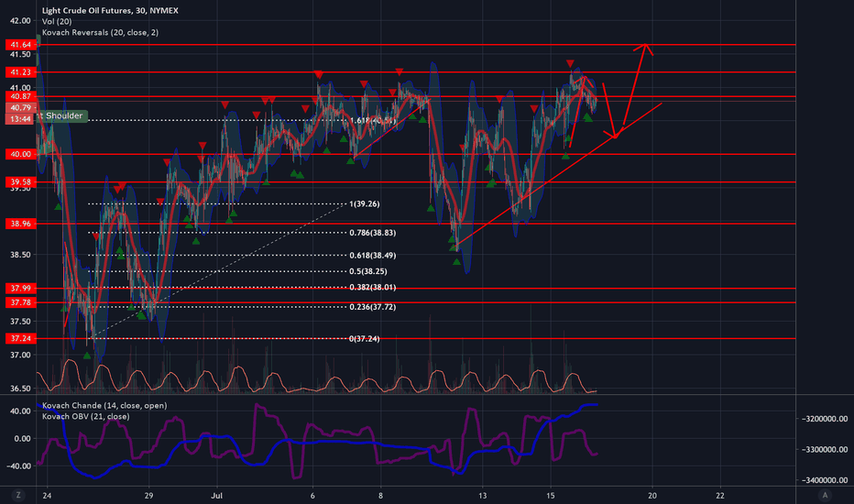
Task: Select the 41.23 price level label
Action: click(x=21, y=71)
